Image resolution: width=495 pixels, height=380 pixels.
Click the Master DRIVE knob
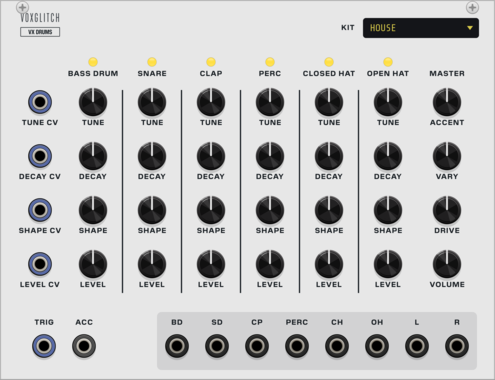447,210
